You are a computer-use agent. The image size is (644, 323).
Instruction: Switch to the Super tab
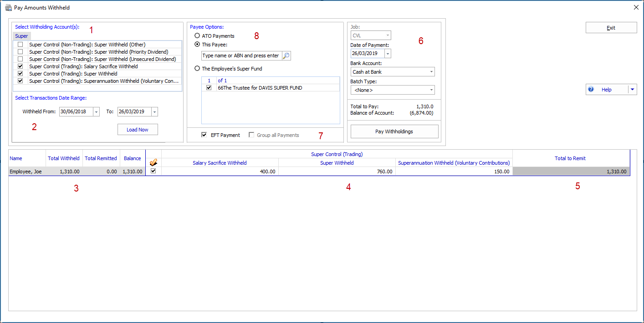(x=21, y=36)
